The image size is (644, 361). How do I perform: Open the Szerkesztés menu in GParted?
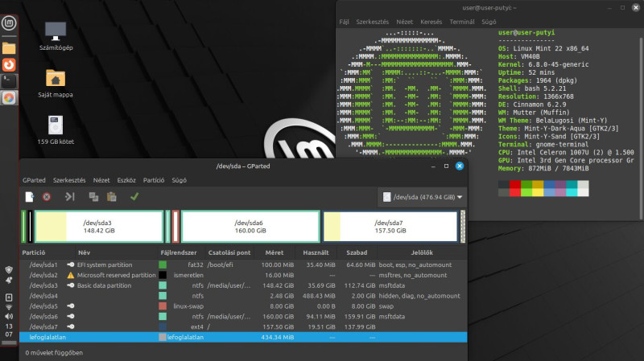coord(69,180)
